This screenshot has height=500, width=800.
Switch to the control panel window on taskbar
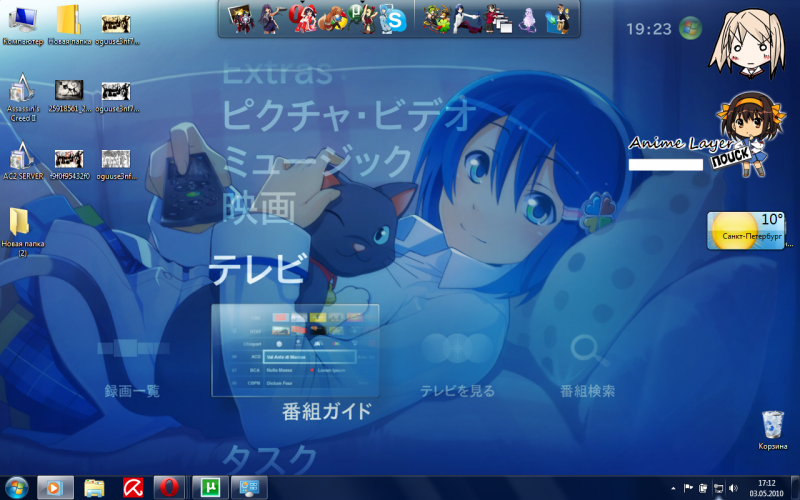tap(249, 488)
